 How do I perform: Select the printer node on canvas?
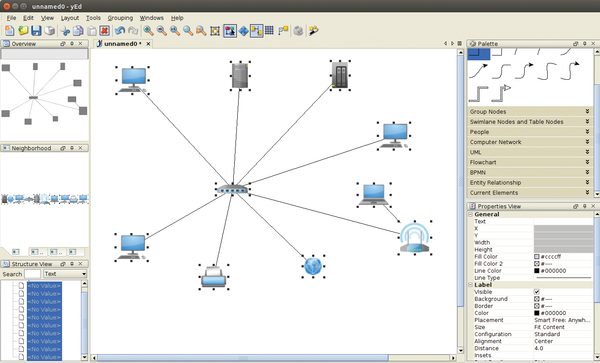coord(214,277)
